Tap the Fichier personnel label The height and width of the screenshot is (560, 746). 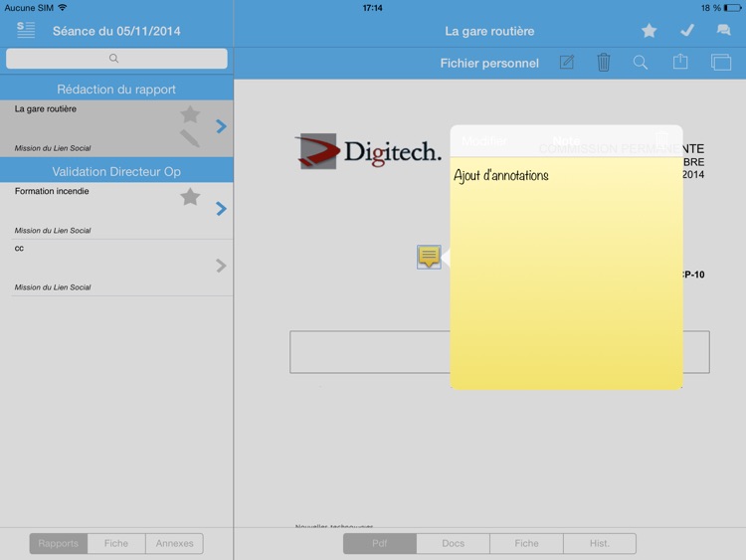pyautogui.click(x=489, y=64)
